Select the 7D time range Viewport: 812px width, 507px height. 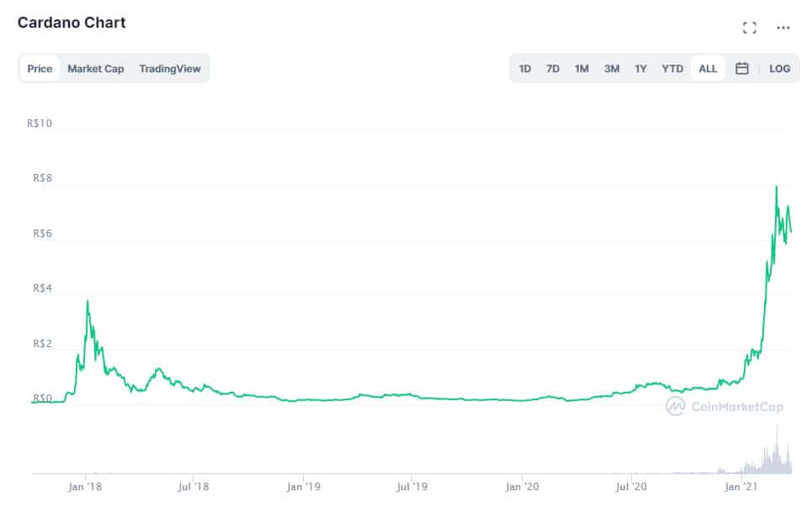click(x=553, y=68)
